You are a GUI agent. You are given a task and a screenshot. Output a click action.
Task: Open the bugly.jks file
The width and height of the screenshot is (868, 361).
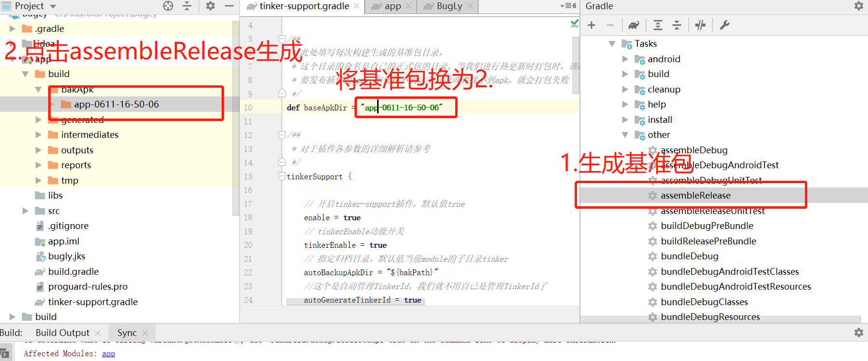click(x=66, y=256)
